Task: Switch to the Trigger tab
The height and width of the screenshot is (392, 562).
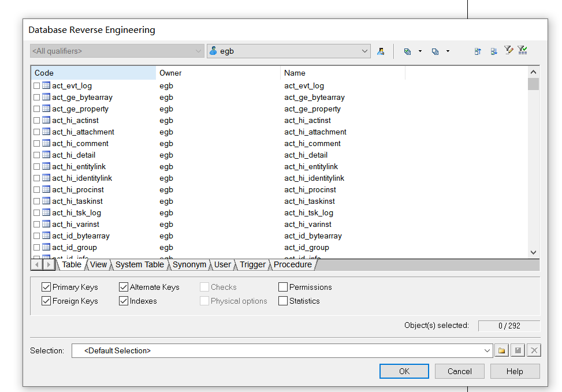Action: pos(252,264)
